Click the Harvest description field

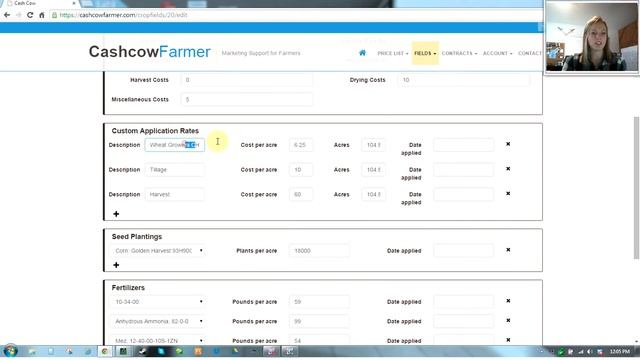pos(175,195)
